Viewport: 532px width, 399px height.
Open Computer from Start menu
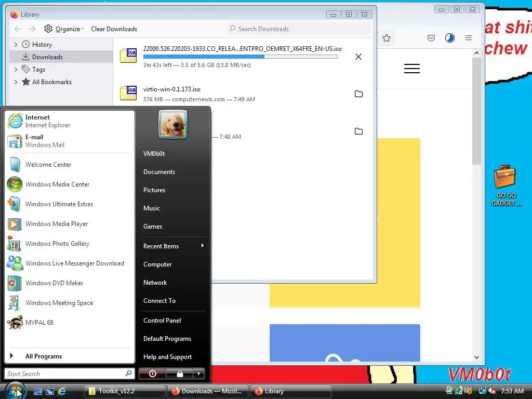coord(173,264)
